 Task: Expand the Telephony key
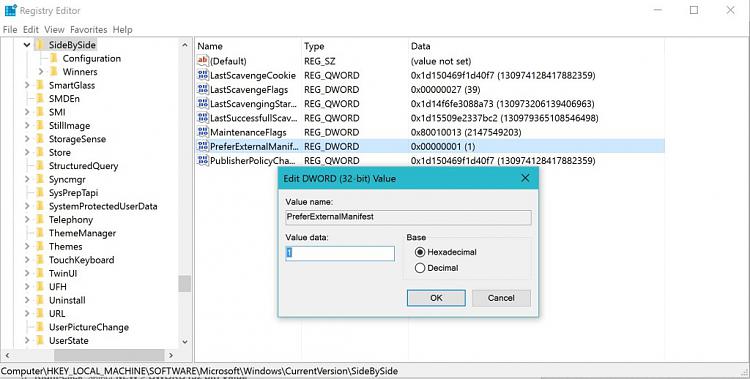pos(27,220)
